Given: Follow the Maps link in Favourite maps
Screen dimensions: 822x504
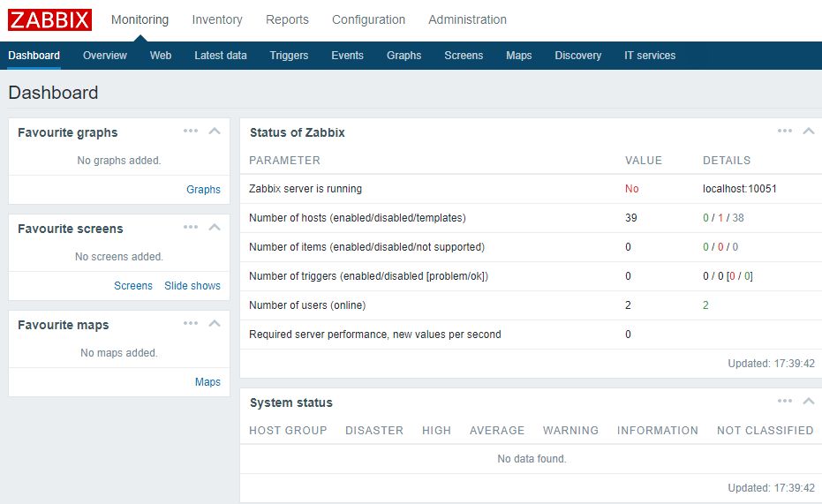Looking at the screenshot, I should click(x=207, y=382).
